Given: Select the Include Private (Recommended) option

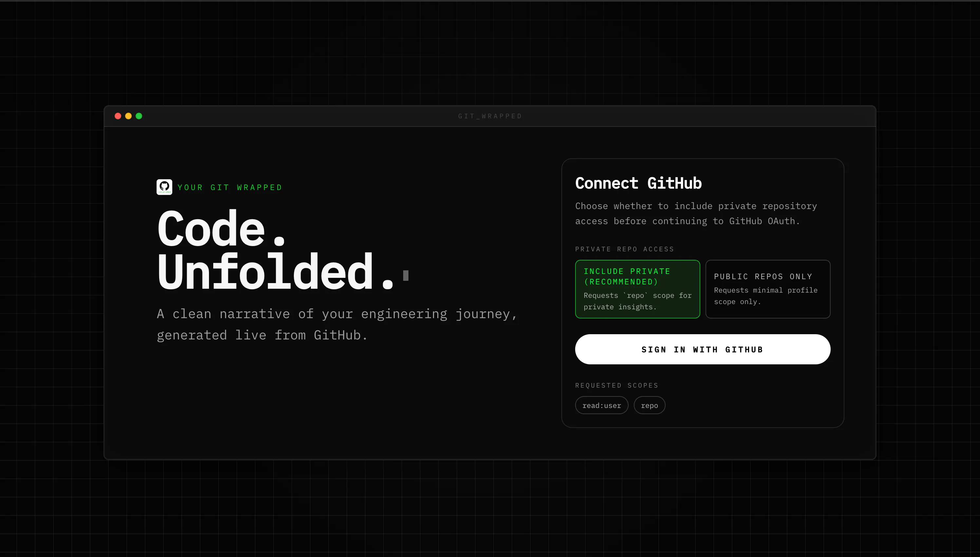Looking at the screenshot, I should (637, 289).
